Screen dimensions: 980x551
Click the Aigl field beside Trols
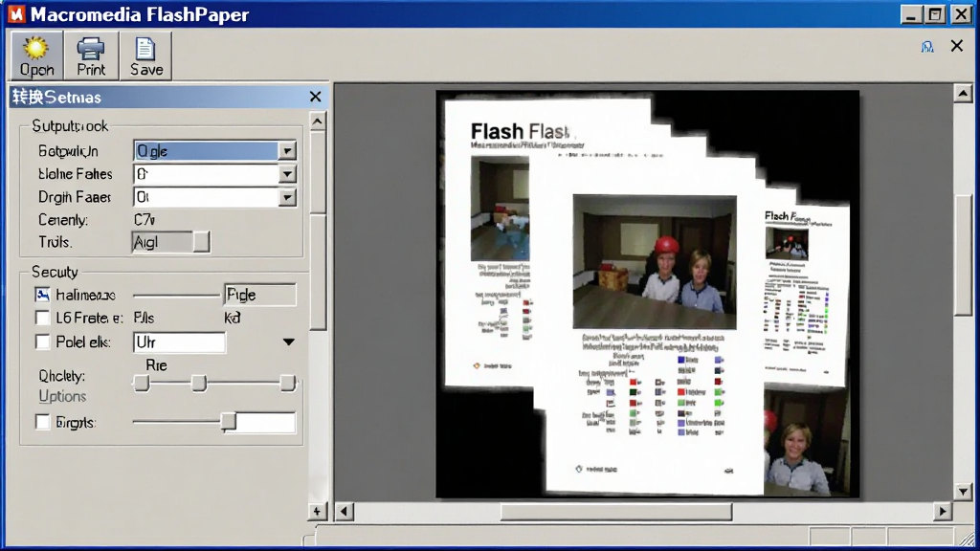pos(163,242)
